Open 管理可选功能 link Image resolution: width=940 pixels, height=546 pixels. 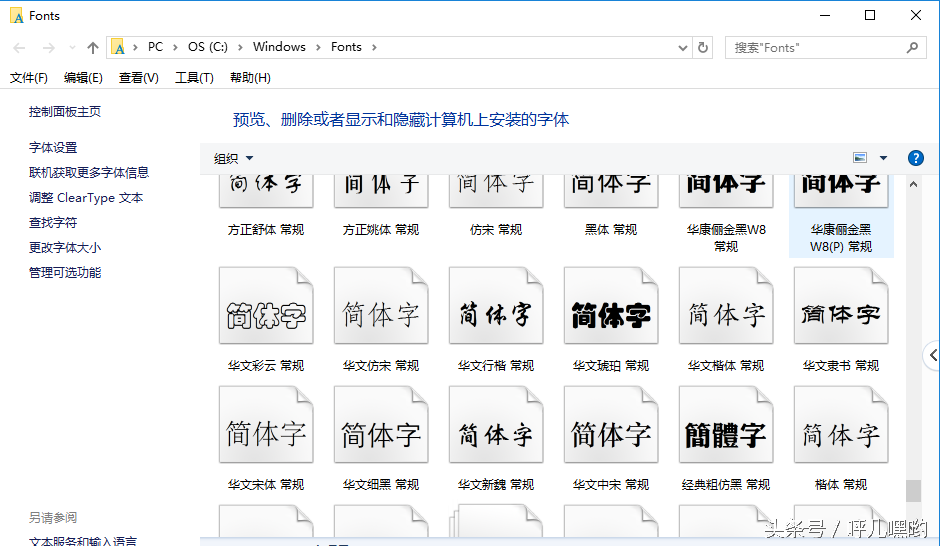65,273
